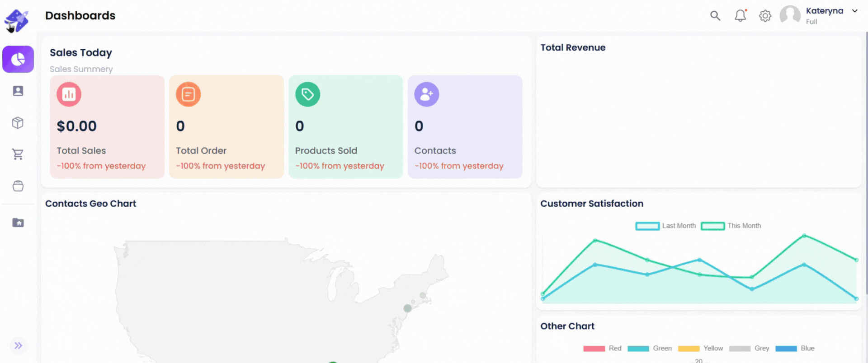Open the shopping cart sidebar icon
The image size is (868, 363).
pyautogui.click(x=18, y=154)
